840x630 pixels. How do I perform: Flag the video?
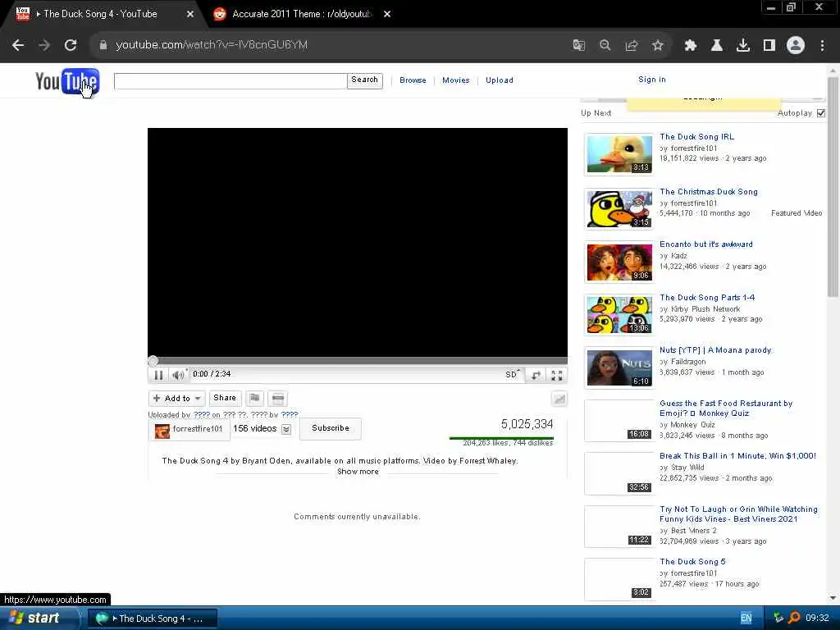(x=254, y=398)
